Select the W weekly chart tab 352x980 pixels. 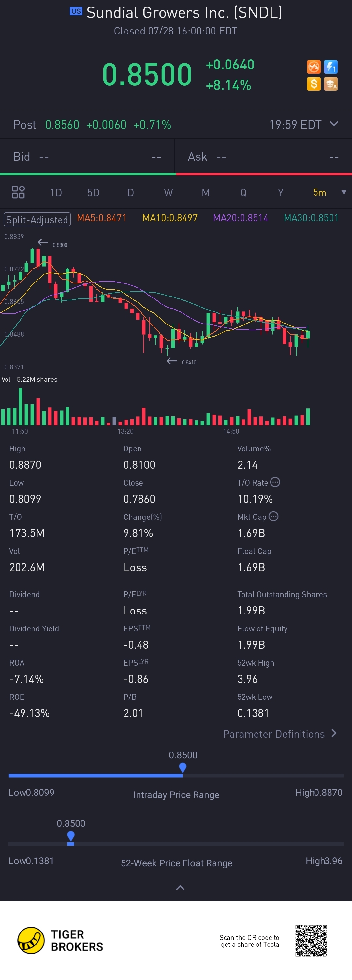pos(169,192)
